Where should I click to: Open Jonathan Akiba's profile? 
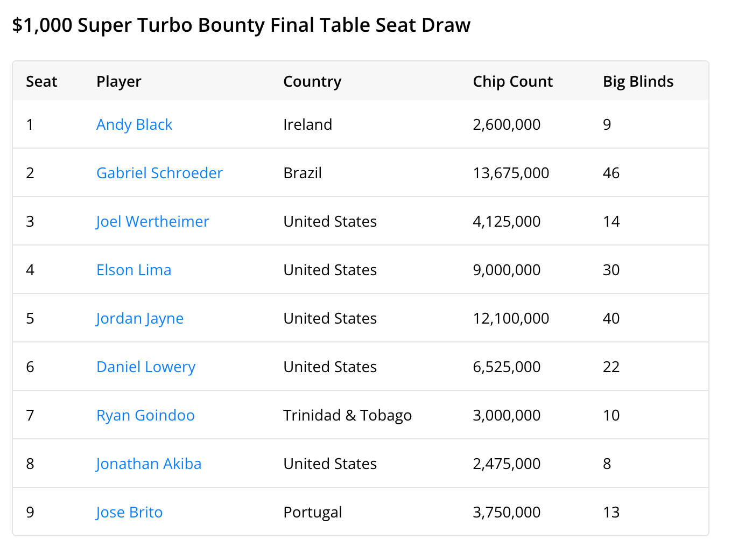click(x=149, y=464)
